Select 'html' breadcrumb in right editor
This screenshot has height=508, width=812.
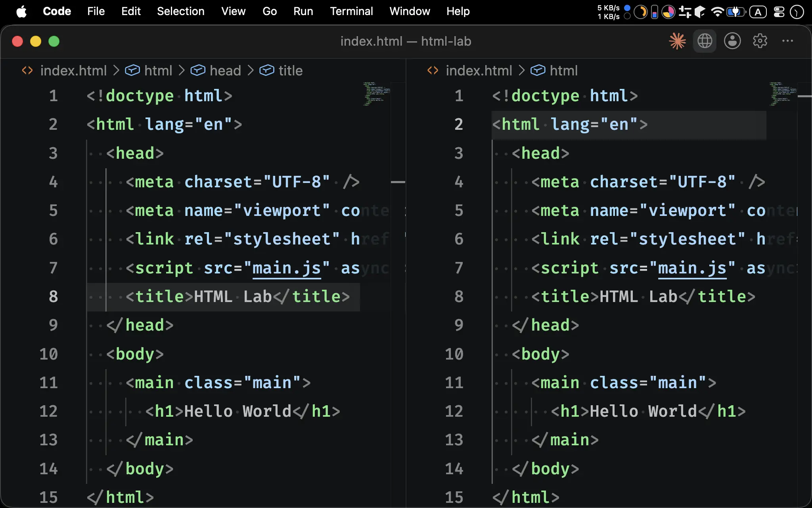(564, 71)
